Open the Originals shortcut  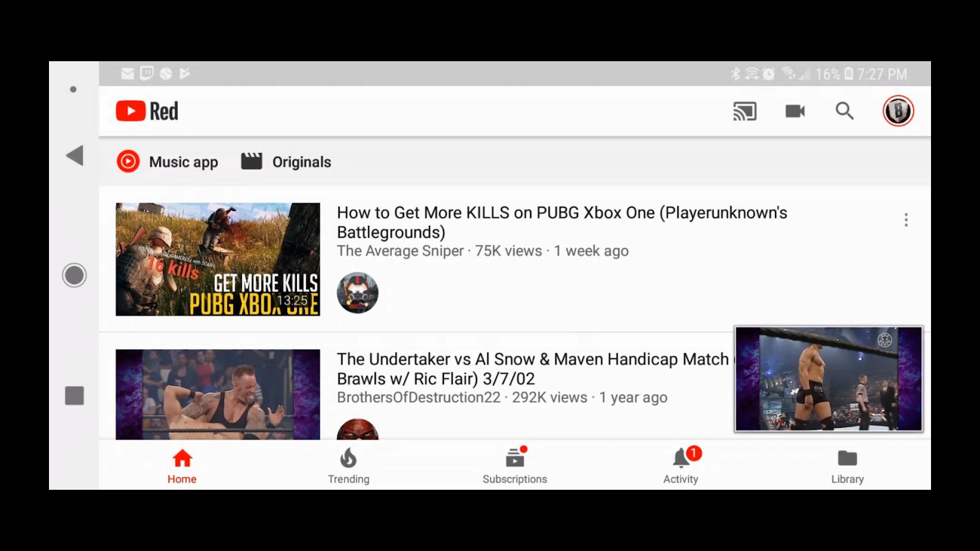click(286, 162)
